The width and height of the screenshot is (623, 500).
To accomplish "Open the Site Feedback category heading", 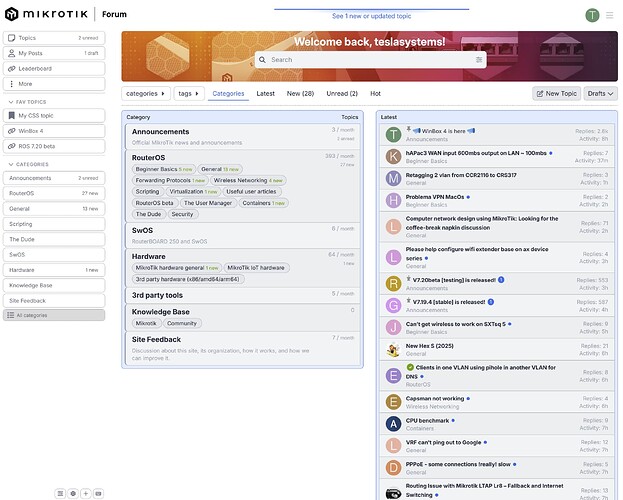I will pos(156,339).
